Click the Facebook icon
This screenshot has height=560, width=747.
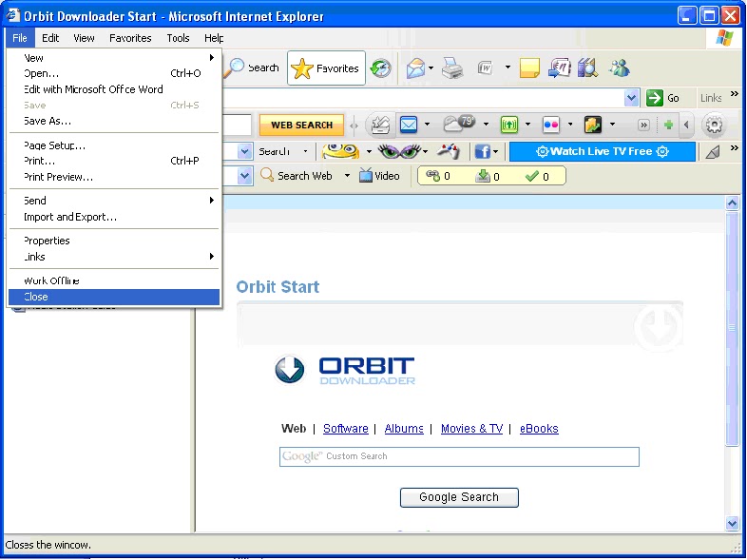pyautogui.click(x=482, y=151)
